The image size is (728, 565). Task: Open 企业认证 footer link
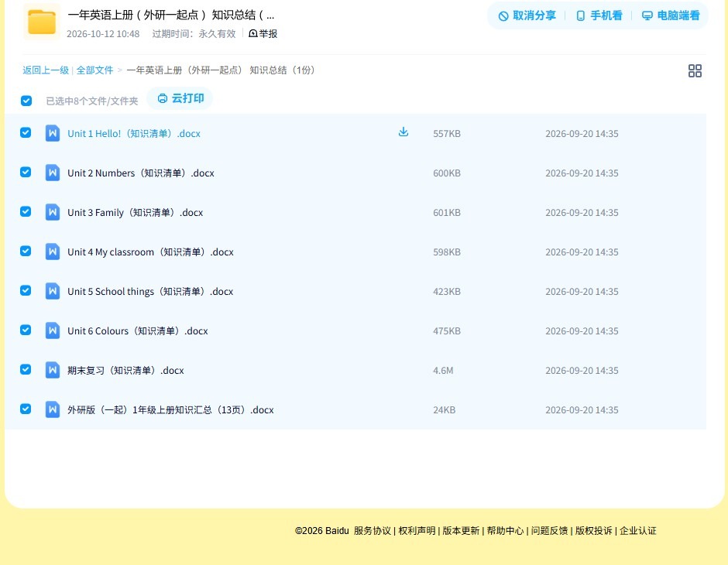click(x=638, y=531)
